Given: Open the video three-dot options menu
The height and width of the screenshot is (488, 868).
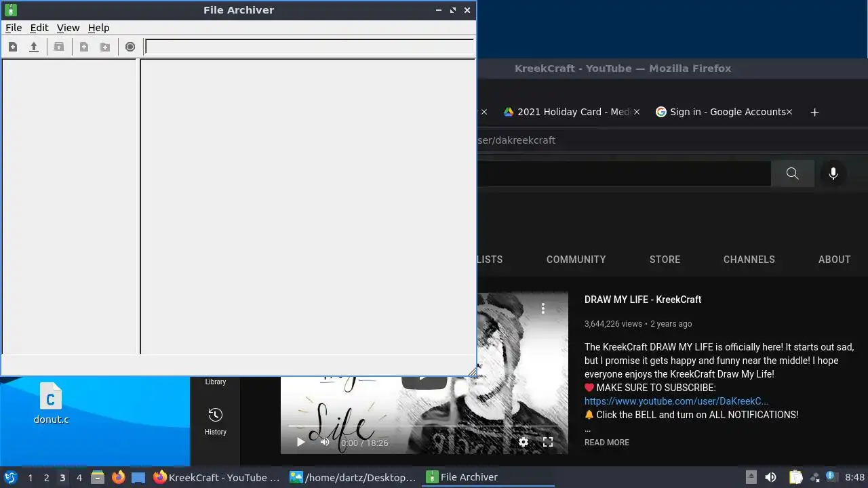Looking at the screenshot, I should 543,308.
